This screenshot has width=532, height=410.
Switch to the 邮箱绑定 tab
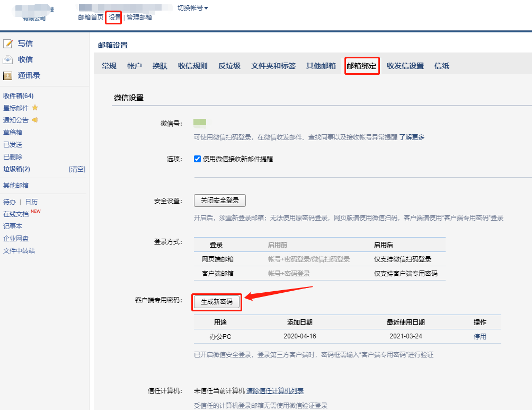[x=361, y=66]
